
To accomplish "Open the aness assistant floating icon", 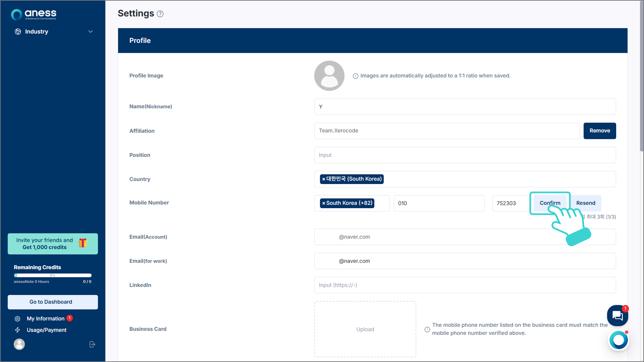I will [x=619, y=340].
